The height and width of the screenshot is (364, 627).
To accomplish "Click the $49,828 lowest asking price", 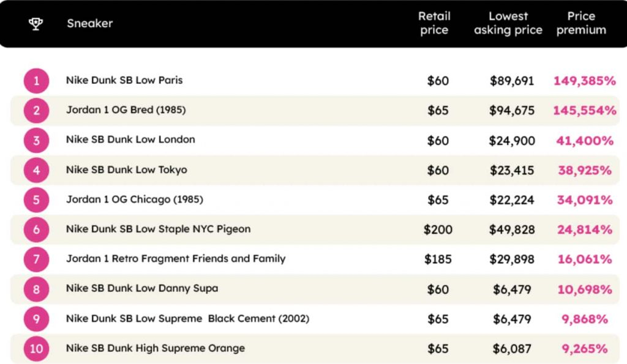I will pos(512,229).
